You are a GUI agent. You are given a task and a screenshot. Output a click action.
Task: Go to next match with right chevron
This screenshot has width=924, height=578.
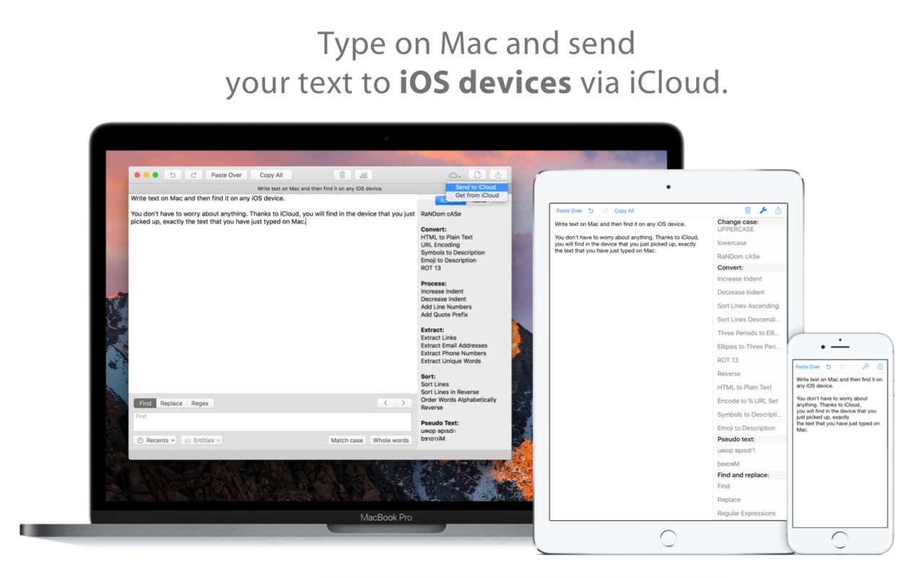click(x=403, y=403)
